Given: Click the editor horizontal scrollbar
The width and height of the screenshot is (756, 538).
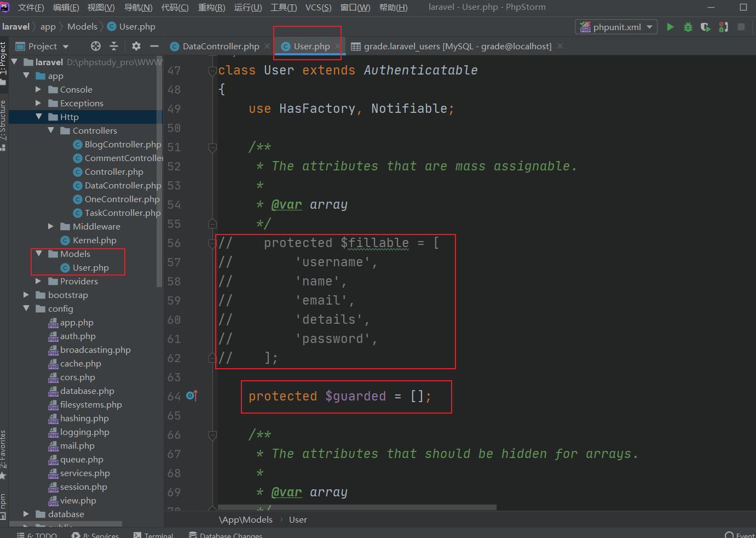Looking at the screenshot, I should (x=357, y=507).
